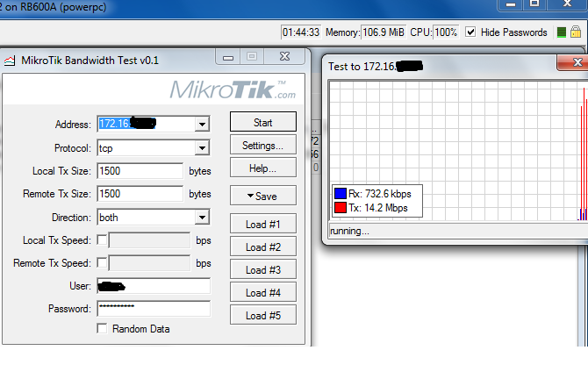588x379 pixels.
Task: Close the MikroTik Bandwidth Test window
Action: click(x=285, y=56)
